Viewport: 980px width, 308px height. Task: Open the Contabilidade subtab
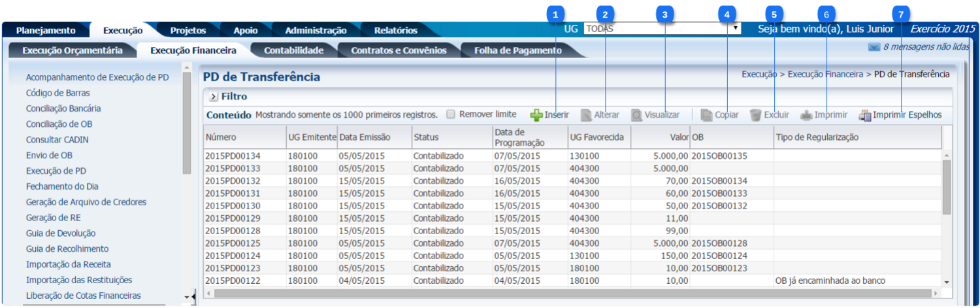tap(293, 50)
